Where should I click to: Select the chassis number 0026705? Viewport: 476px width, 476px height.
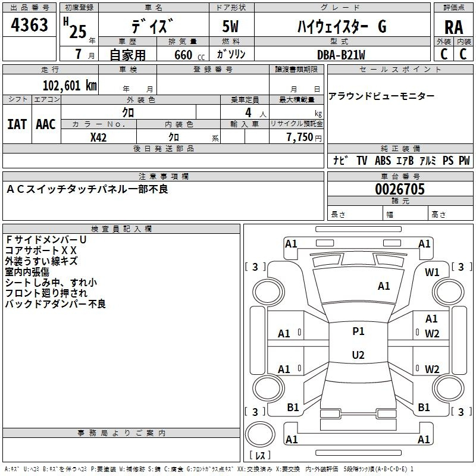[x=399, y=190]
